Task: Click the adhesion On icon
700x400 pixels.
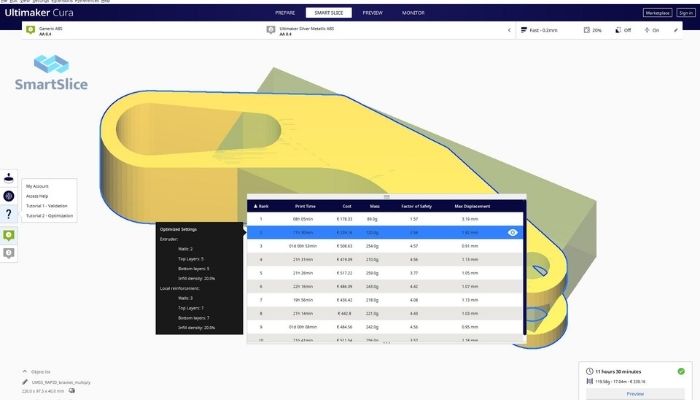Action: pos(647,30)
